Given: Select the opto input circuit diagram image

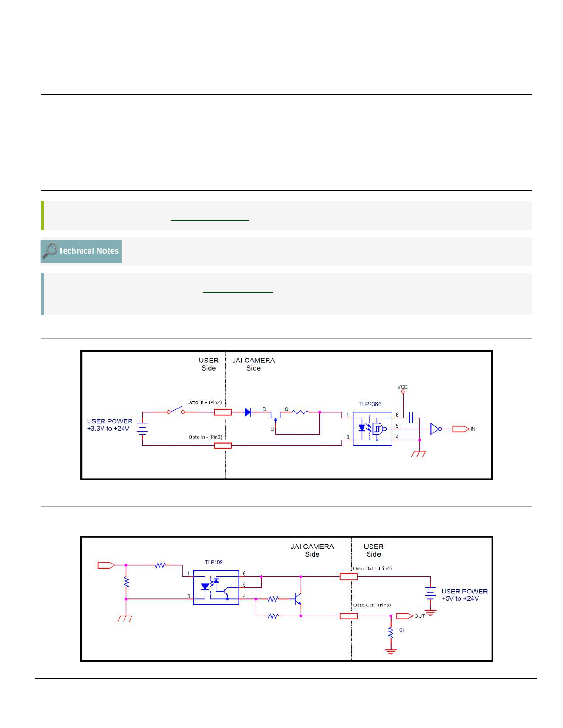Looking at the screenshot, I should [287, 415].
